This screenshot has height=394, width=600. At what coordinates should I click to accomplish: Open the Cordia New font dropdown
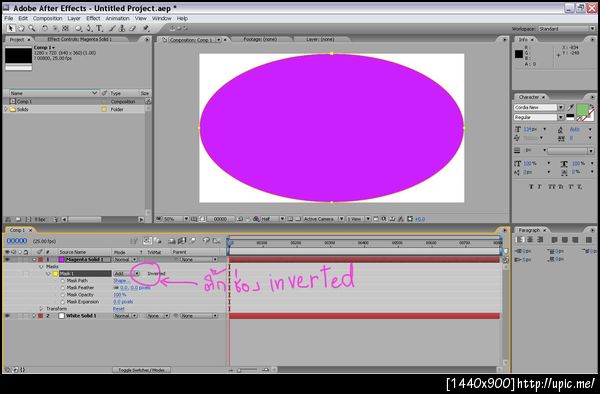(539, 107)
